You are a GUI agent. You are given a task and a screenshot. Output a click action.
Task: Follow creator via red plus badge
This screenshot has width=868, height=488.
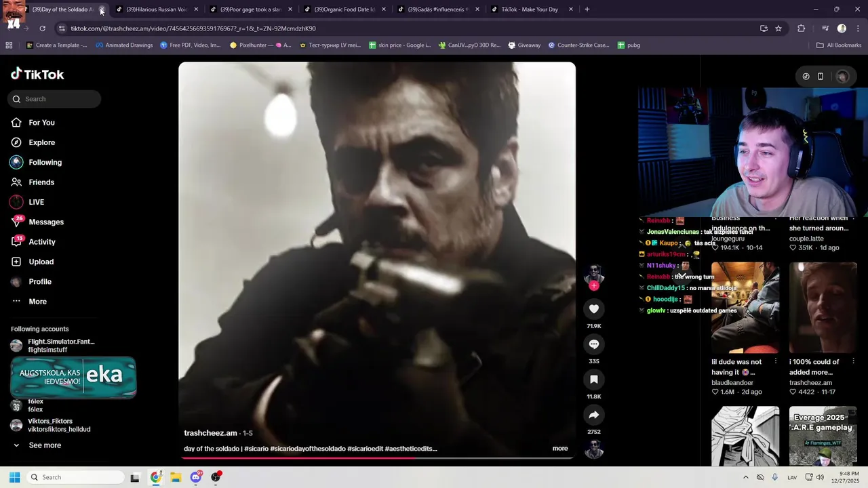(594, 286)
